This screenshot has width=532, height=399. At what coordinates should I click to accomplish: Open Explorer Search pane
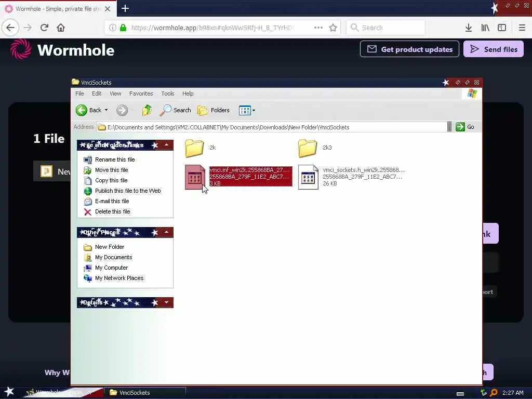[x=175, y=110]
